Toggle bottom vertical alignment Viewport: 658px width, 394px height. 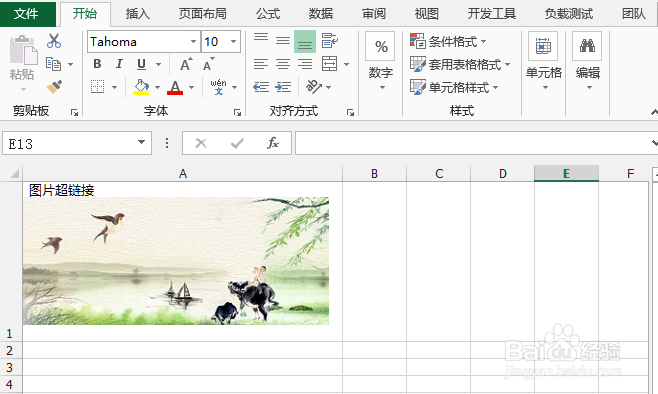(305, 42)
